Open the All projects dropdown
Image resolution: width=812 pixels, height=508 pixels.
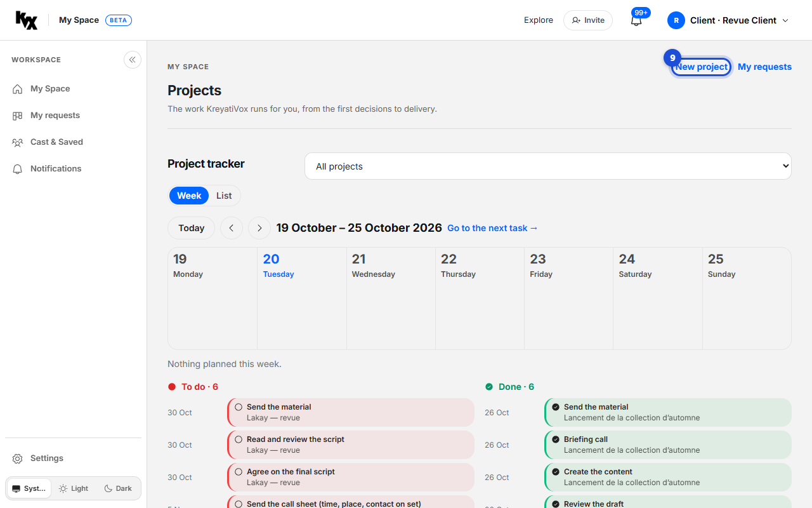tap(548, 166)
